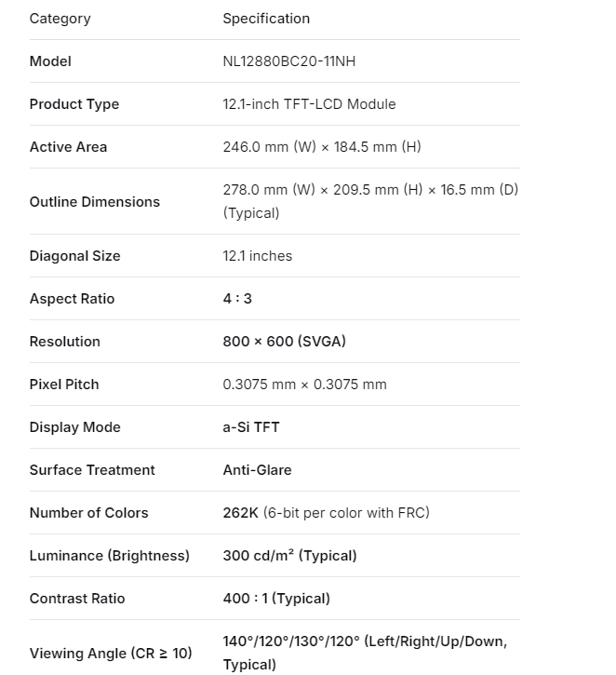616x675 pixels.
Task: Click the Number of Colors row label
Action: click(x=88, y=513)
